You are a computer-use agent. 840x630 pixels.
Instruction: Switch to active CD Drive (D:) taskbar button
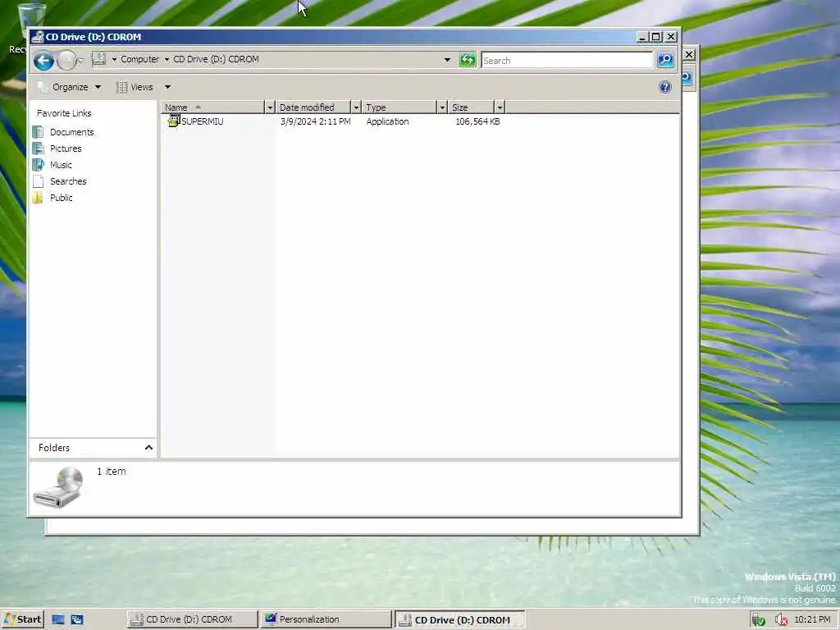[x=459, y=620]
